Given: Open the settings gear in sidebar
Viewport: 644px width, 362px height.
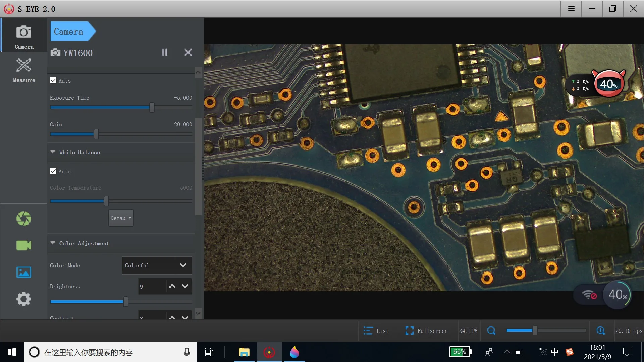Looking at the screenshot, I should [x=23, y=299].
